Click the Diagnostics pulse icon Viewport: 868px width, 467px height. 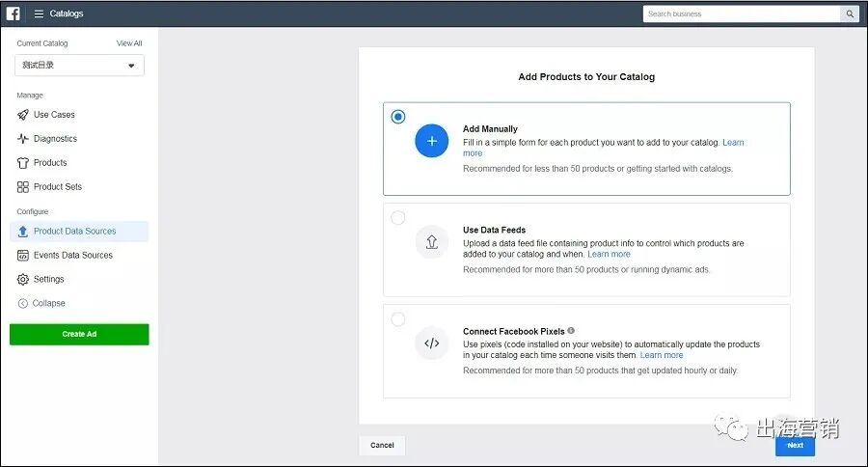coord(23,139)
